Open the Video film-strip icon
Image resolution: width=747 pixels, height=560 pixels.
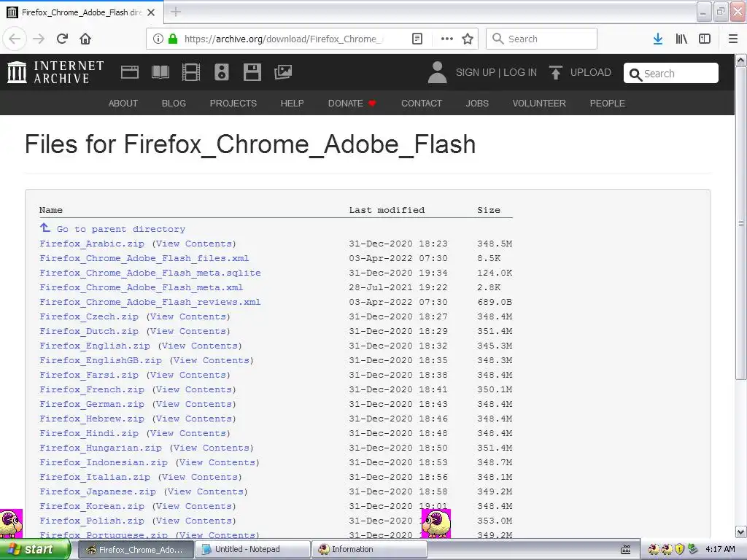click(x=191, y=72)
